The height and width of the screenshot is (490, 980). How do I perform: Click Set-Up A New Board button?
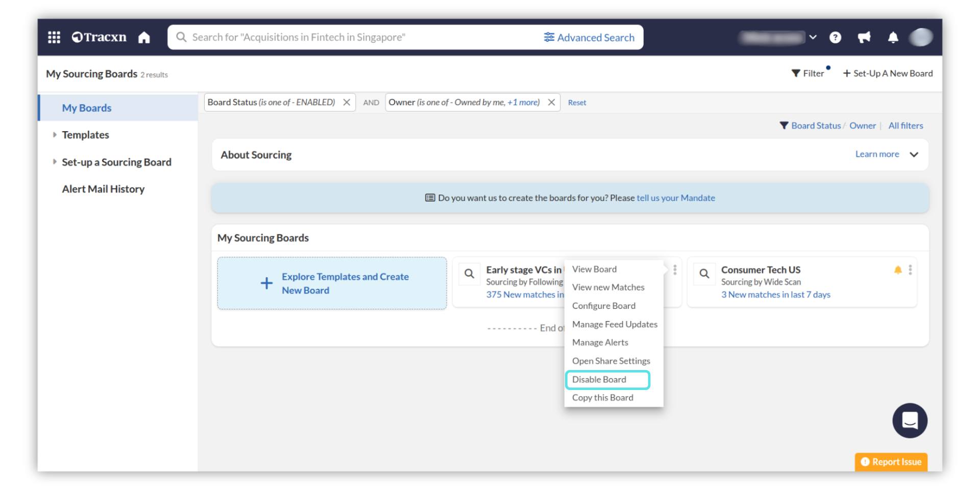coord(888,73)
